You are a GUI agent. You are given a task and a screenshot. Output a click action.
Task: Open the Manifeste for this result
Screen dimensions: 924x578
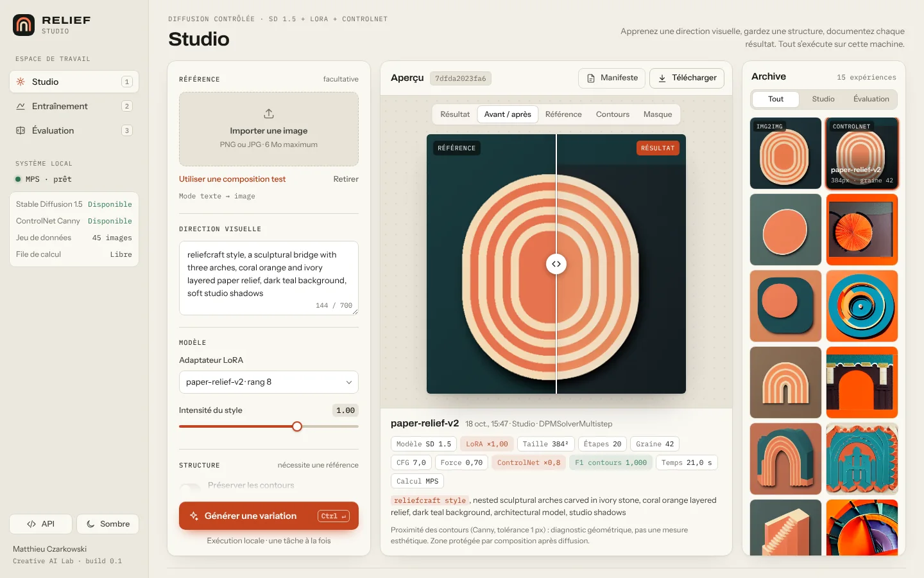(612, 78)
